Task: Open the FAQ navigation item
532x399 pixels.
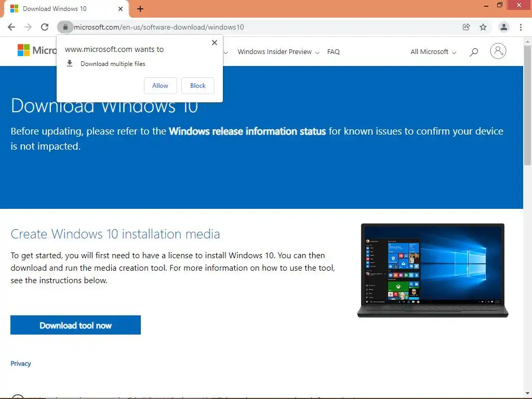Action: [x=333, y=52]
